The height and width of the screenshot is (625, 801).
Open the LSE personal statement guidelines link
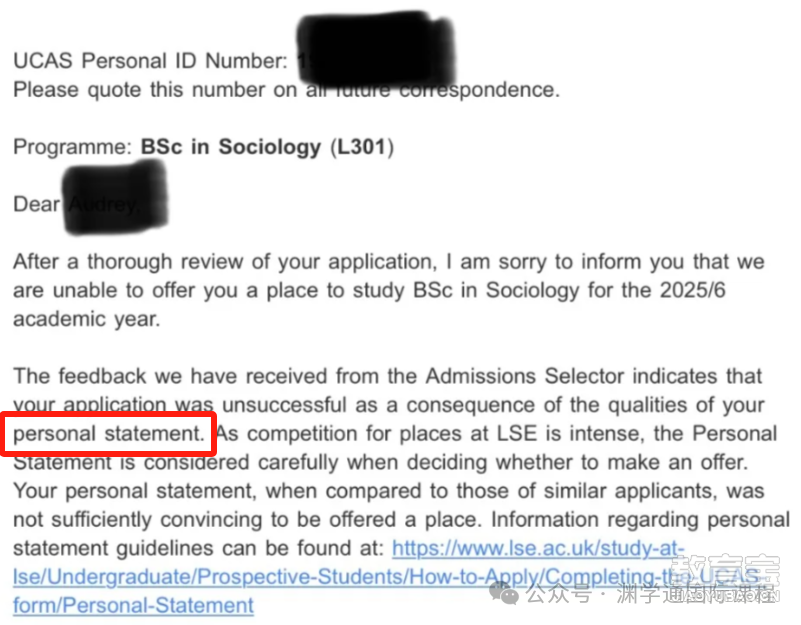(387, 576)
